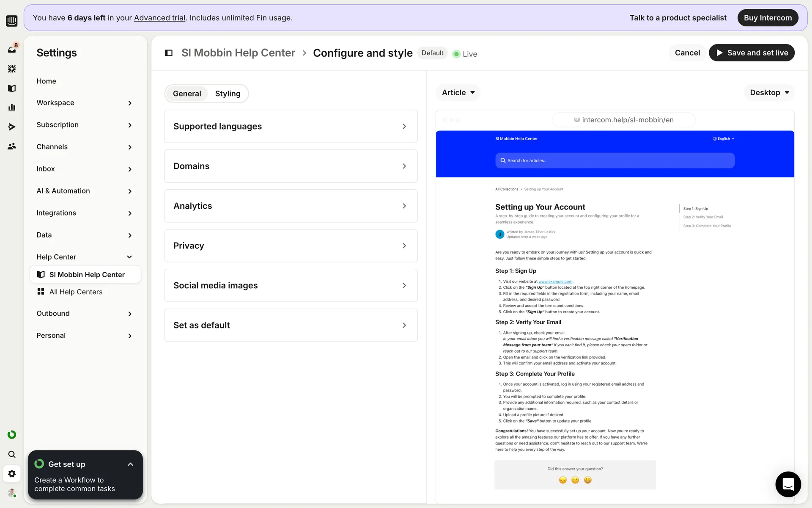The image size is (812, 508).
Task: Click the search magnifier icon in left rail
Action: pos(12,454)
